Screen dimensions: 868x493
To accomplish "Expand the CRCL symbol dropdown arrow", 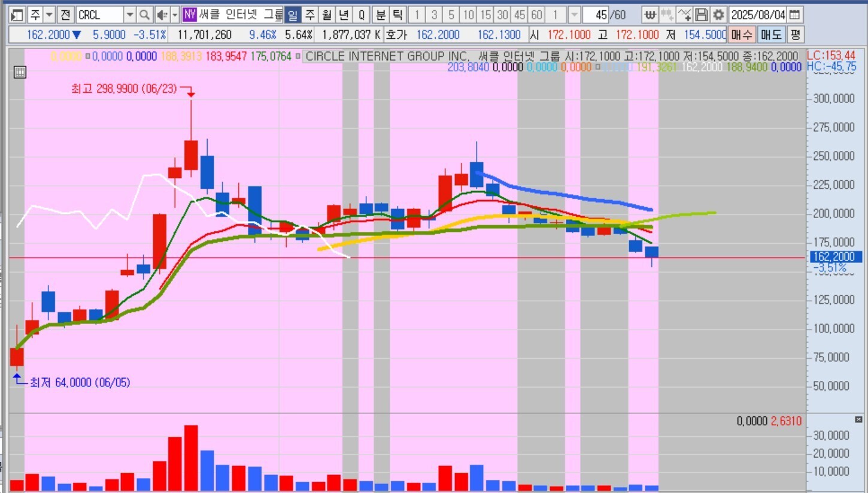I will [x=130, y=15].
